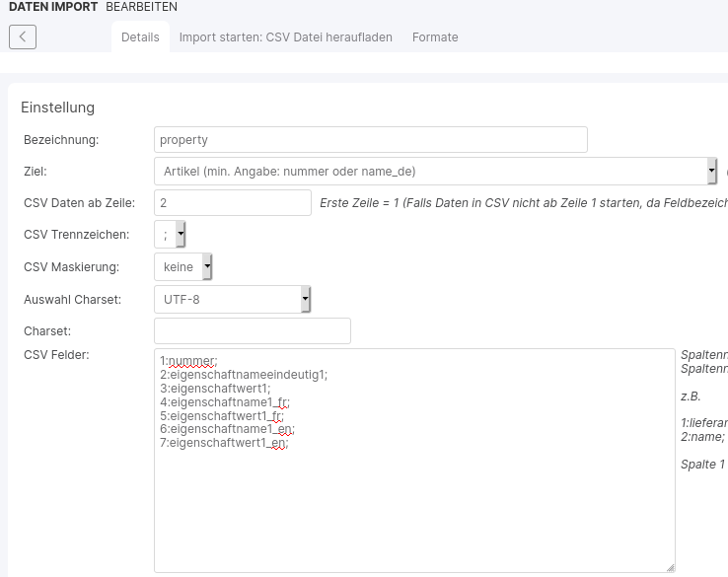Image resolution: width=728 pixels, height=577 pixels.
Task: Open the CSV Maskierung dropdown
Action: click(x=182, y=267)
